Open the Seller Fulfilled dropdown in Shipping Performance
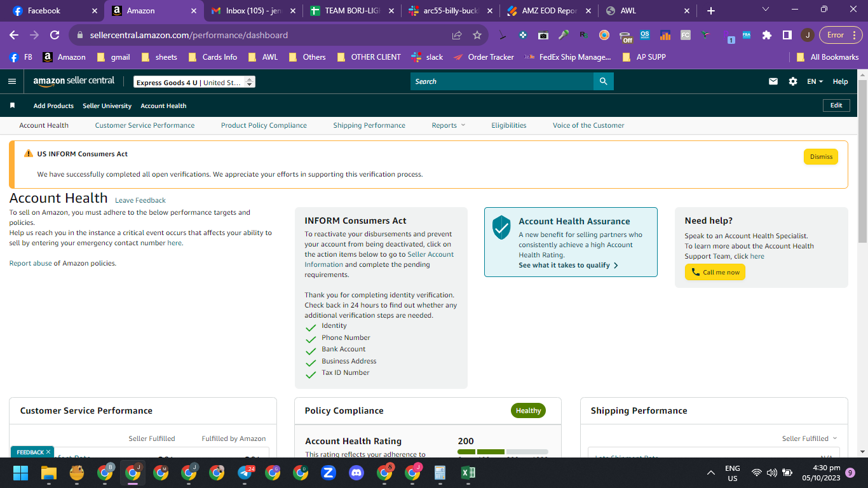The height and width of the screenshot is (488, 868). (810, 438)
